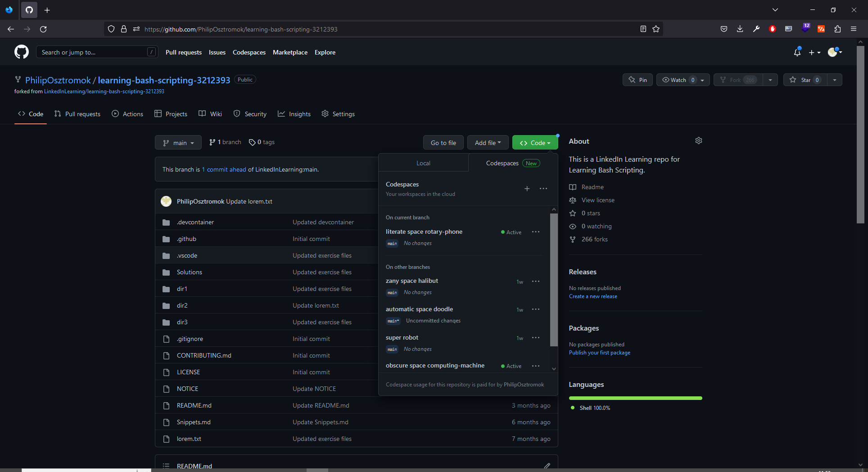Open Firefox downloads panel

[x=740, y=29]
